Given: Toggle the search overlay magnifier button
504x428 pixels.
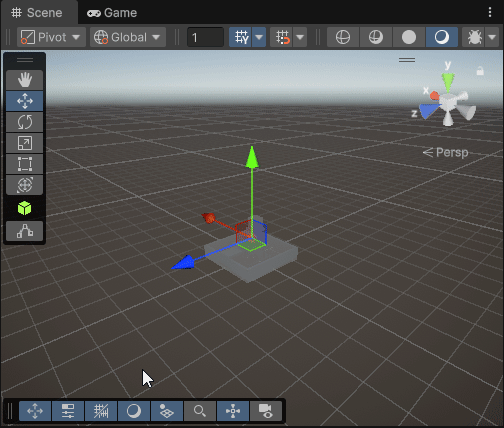Looking at the screenshot, I should [200, 411].
